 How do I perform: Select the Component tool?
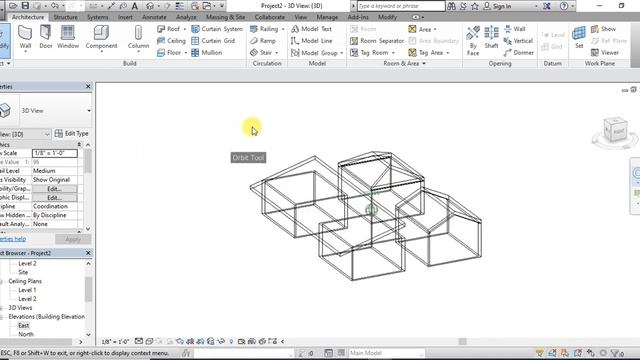(101, 38)
